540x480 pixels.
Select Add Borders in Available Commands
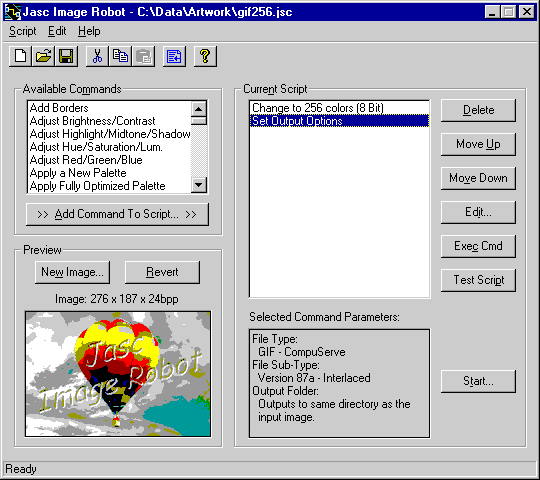(x=109, y=108)
